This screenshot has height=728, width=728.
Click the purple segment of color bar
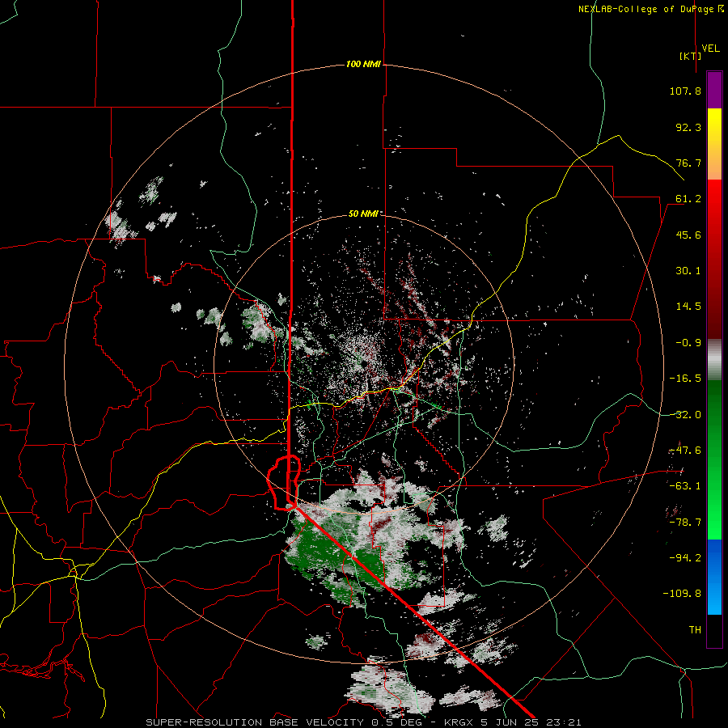pyautogui.click(x=714, y=90)
